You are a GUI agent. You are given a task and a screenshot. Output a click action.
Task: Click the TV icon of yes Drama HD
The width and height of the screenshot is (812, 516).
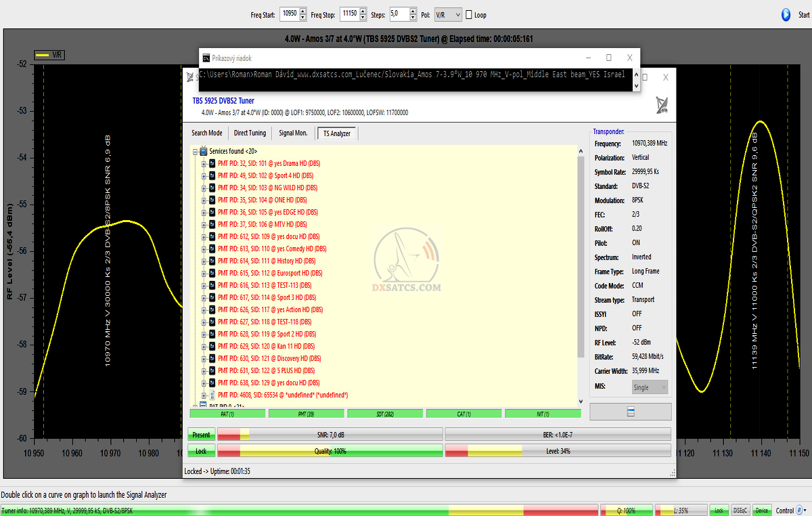click(x=212, y=163)
